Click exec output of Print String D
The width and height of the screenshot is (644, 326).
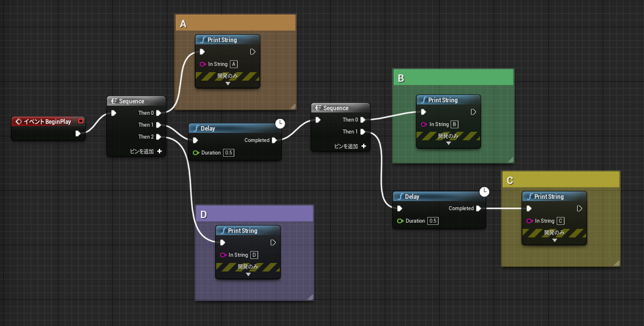273,243
